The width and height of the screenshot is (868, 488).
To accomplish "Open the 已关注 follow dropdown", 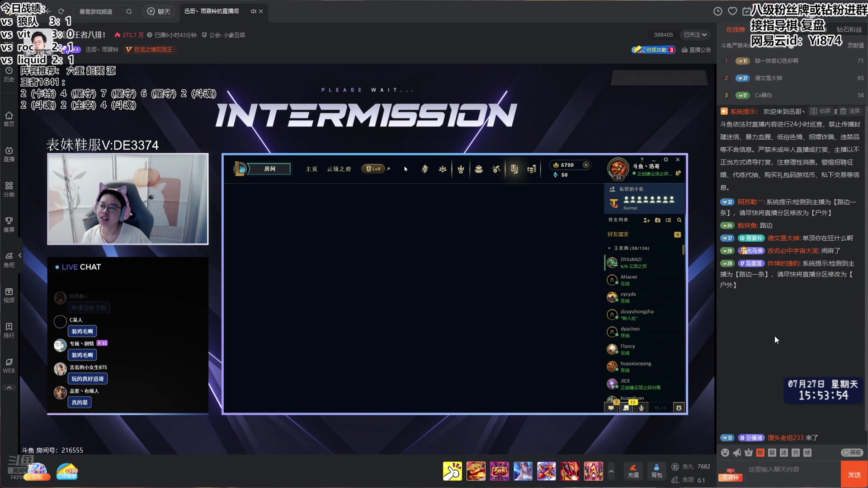I will (x=695, y=35).
